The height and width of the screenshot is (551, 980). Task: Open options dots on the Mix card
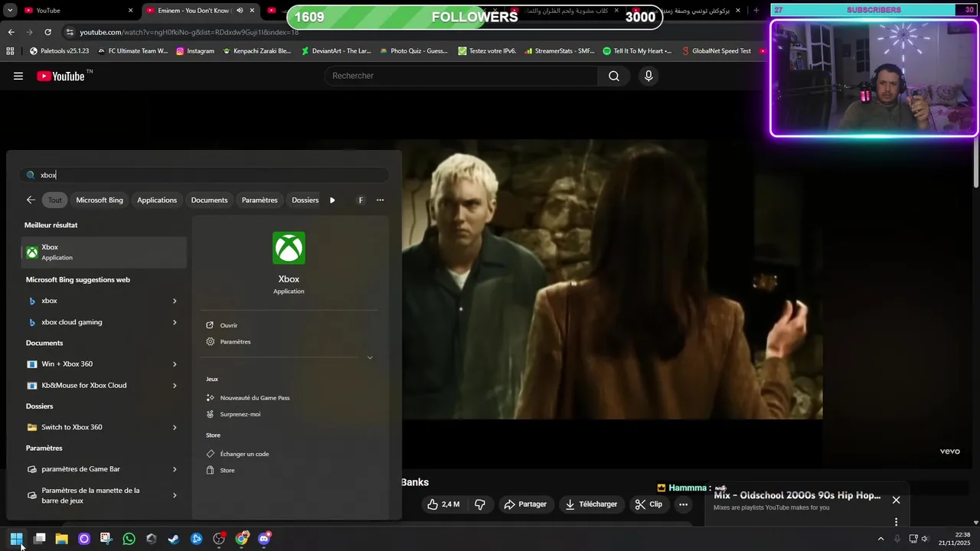point(896,522)
